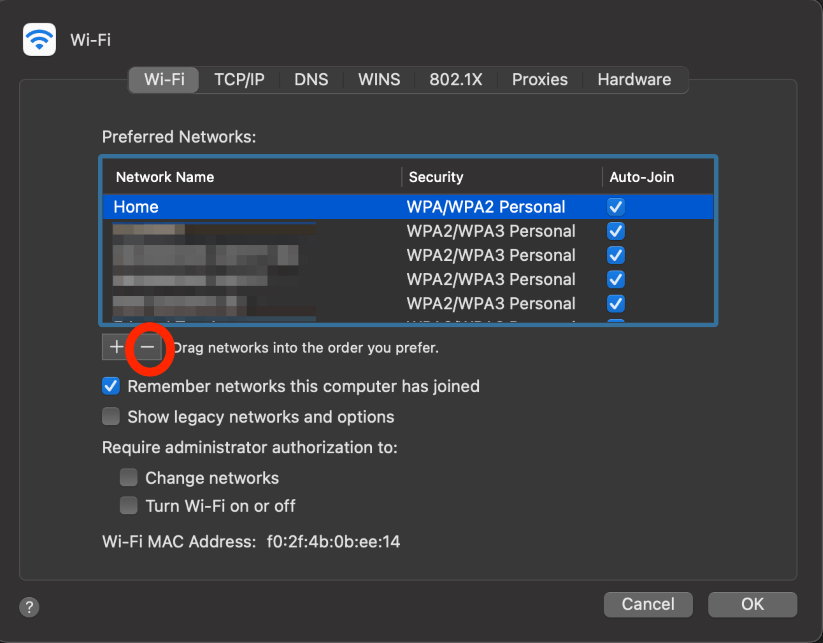Check the Change networks authorization box
The height and width of the screenshot is (643, 823).
point(129,478)
